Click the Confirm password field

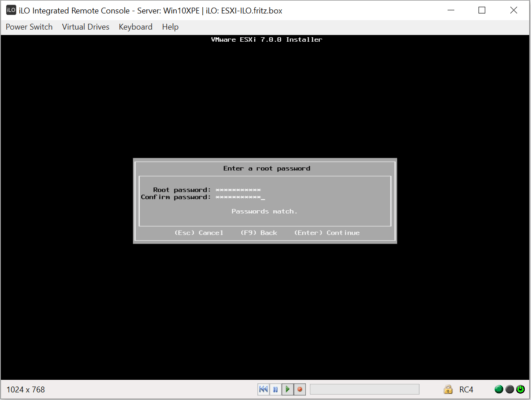click(240, 197)
